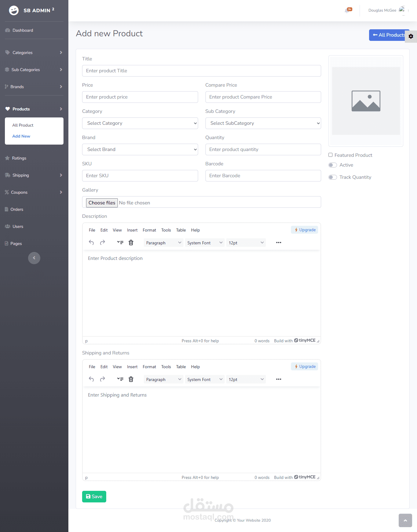417x532 pixels.
Task: Click the Orders sidebar icon
Action: click(x=6, y=209)
